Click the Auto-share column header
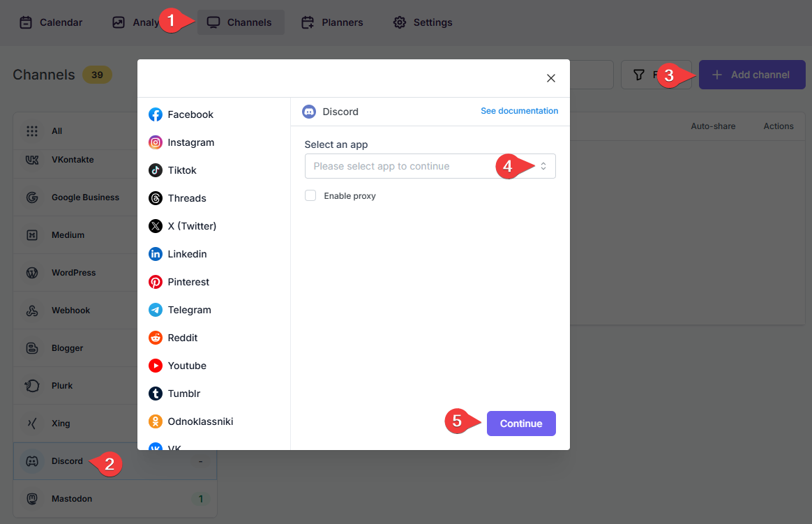 point(713,126)
